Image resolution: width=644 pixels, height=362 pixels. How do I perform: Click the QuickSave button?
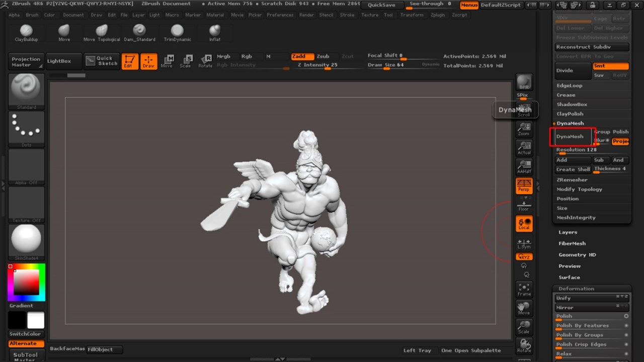pyautogui.click(x=381, y=5)
